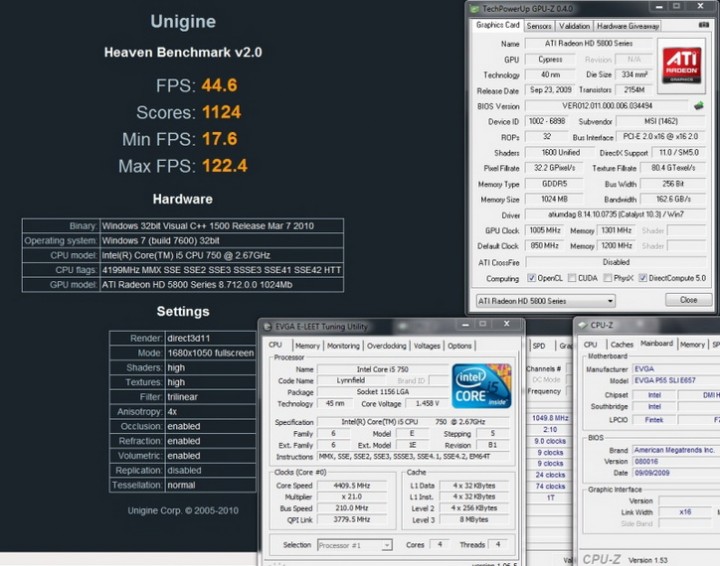Click the GPU-Z title bar app icon
Screen dimensions: 720x566
click(x=474, y=9)
